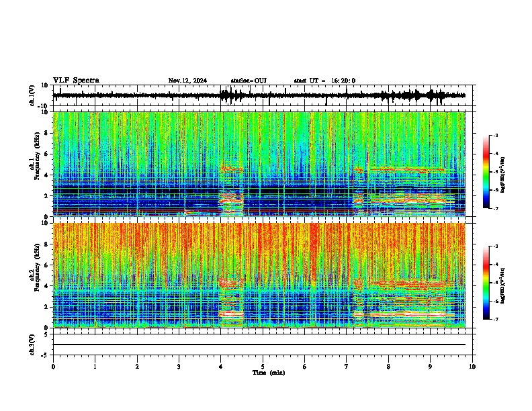Click the "Time (min)" x-axis label
This screenshot has width=532, height=411.
(269, 372)
